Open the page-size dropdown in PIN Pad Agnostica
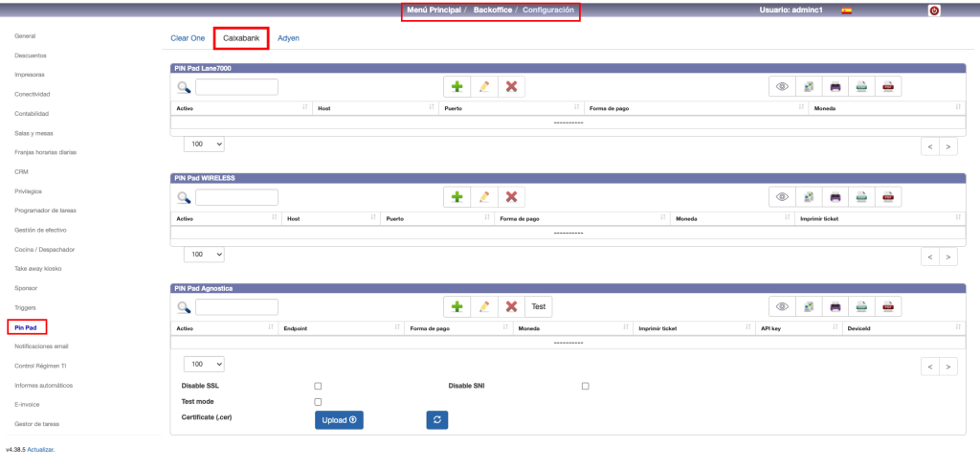Image resolution: width=980 pixels, height=469 pixels. click(x=204, y=365)
